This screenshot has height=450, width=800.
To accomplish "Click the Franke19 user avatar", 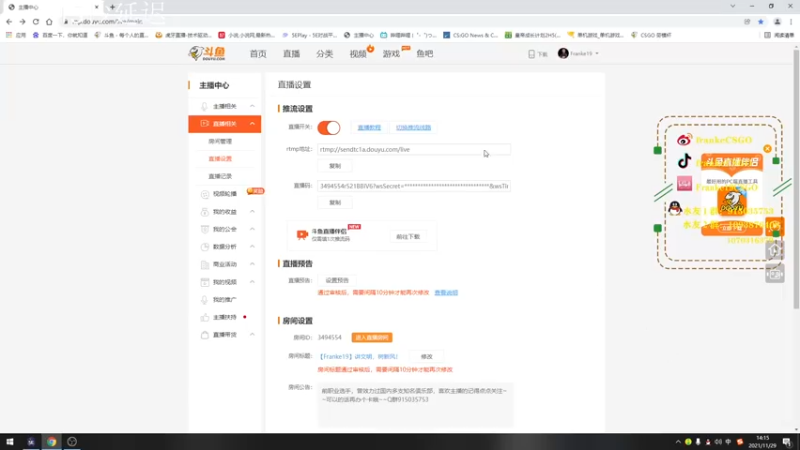I will pyautogui.click(x=563, y=53).
